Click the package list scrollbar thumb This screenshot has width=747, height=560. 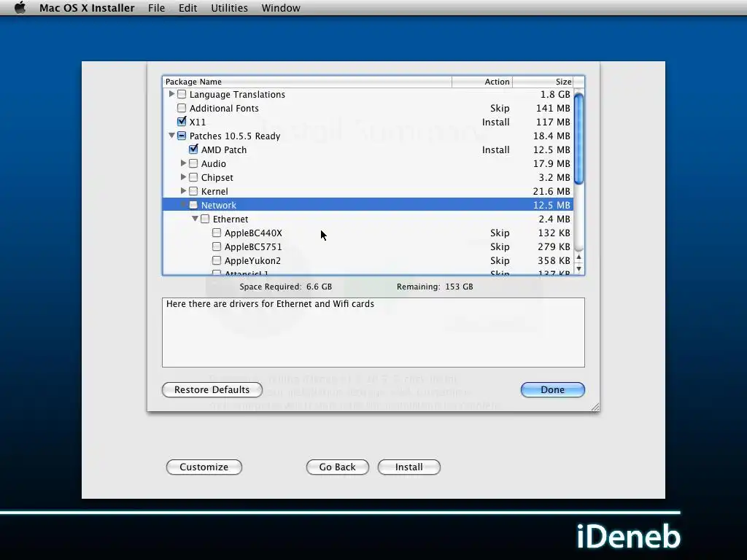pos(578,139)
